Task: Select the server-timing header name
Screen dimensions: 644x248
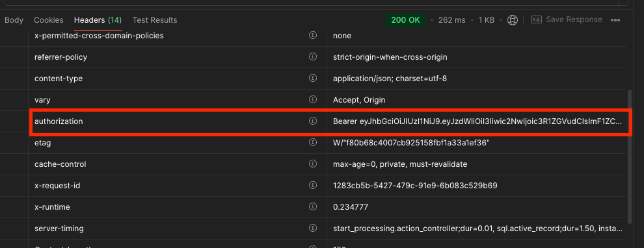Action: [x=59, y=229]
